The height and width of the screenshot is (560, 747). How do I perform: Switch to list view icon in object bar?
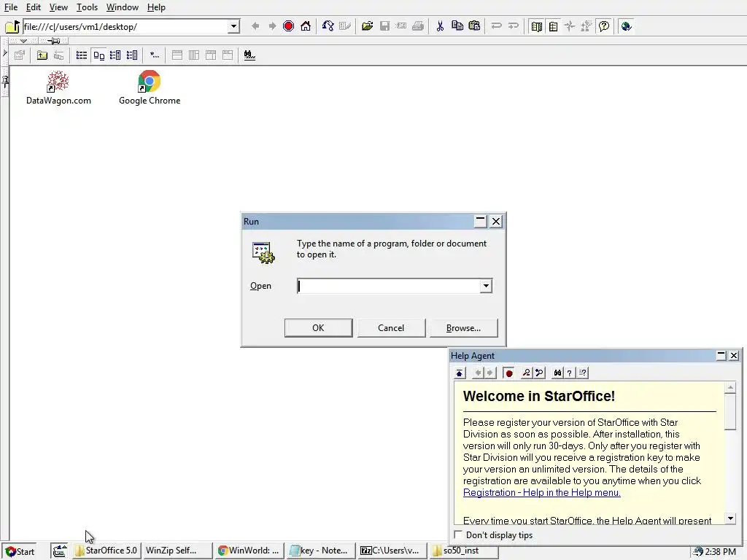[82, 55]
